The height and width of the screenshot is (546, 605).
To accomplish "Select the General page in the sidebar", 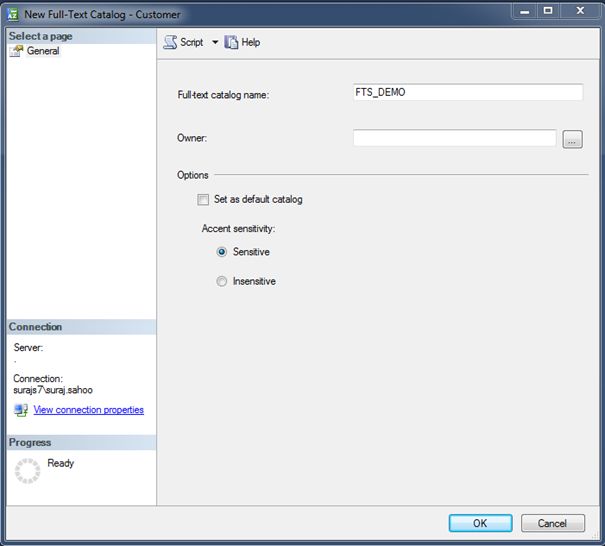I will click(x=43, y=51).
